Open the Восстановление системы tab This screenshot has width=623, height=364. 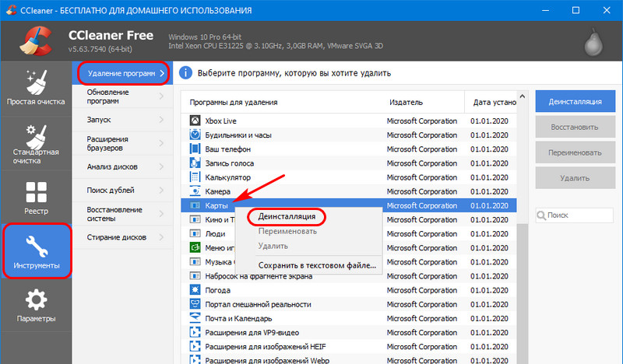coord(123,214)
